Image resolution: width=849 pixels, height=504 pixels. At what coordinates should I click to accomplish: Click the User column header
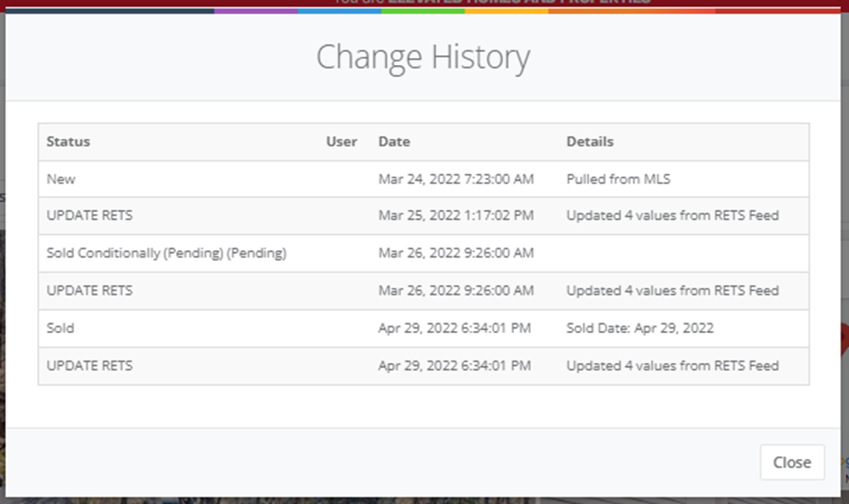click(x=341, y=142)
